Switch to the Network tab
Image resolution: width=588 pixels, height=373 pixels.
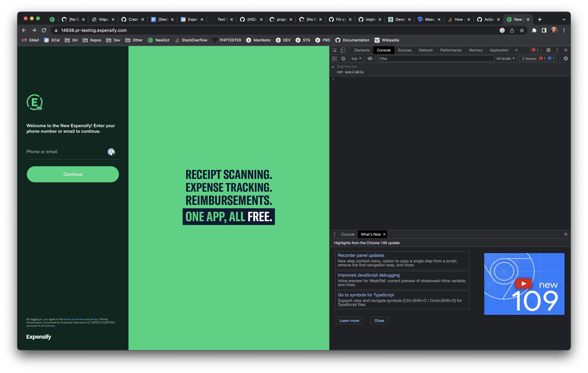(x=426, y=50)
